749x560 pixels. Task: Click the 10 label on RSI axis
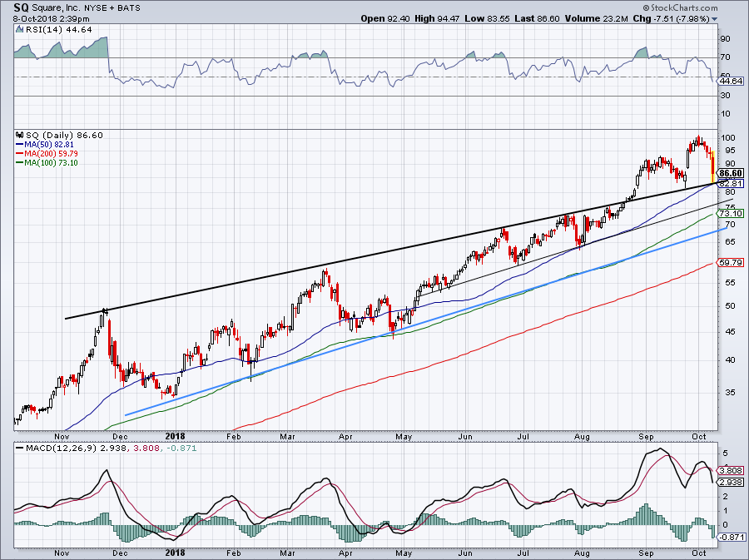pos(725,114)
